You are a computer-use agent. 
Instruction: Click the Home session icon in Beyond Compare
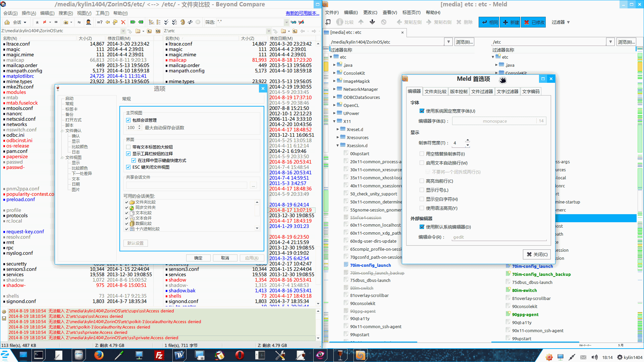click(x=7, y=22)
